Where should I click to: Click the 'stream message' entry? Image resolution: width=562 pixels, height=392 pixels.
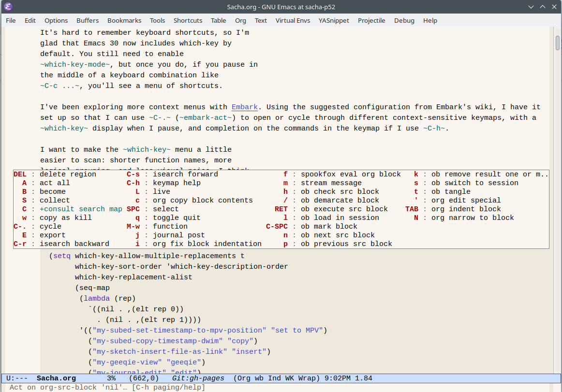point(331,183)
